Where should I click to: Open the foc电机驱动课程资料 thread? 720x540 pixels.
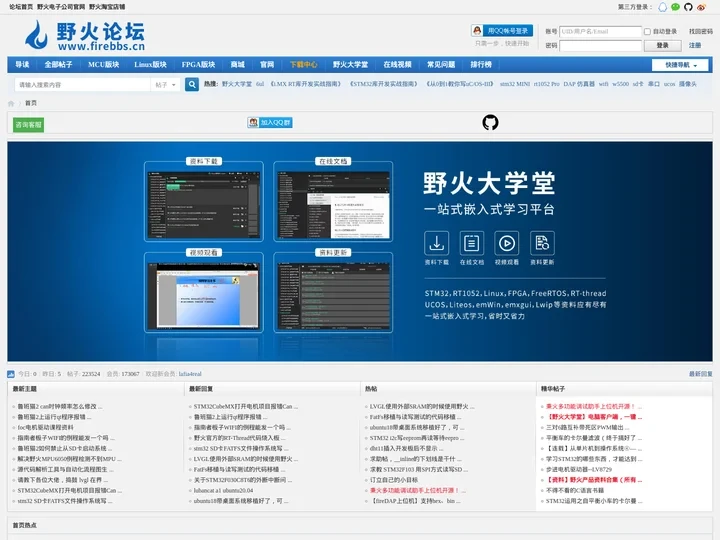click(x=45, y=428)
